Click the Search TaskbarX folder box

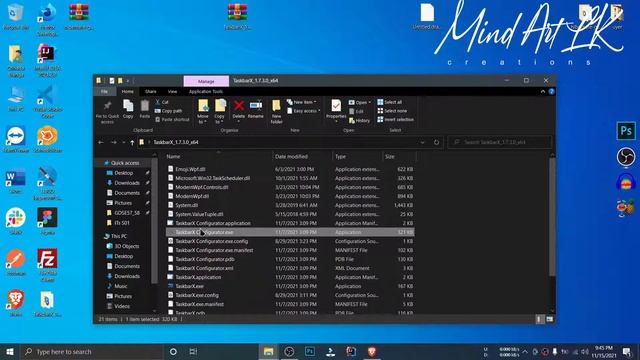tap(500, 142)
